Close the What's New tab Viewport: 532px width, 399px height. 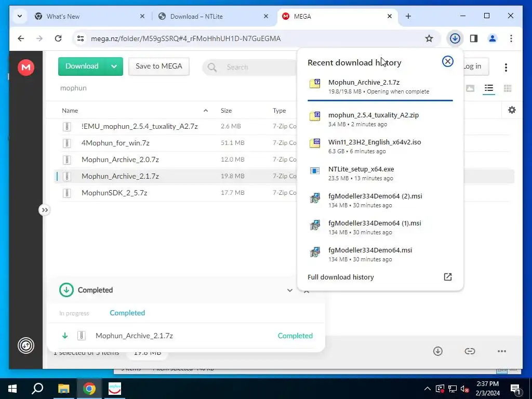pos(142,16)
